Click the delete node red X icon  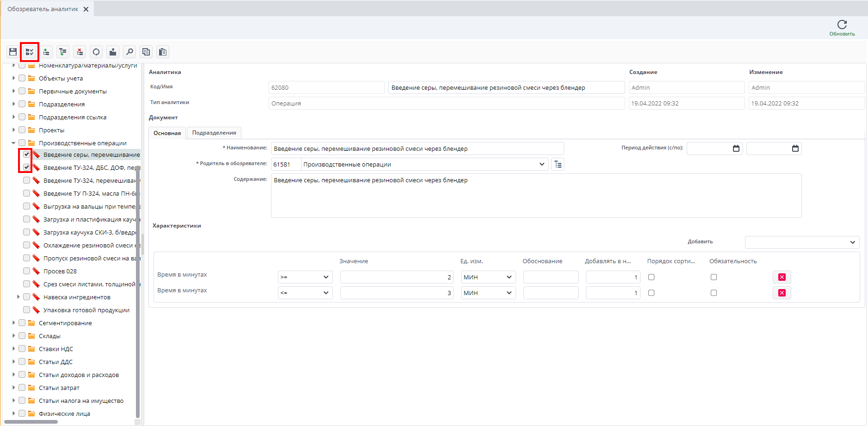click(80, 52)
